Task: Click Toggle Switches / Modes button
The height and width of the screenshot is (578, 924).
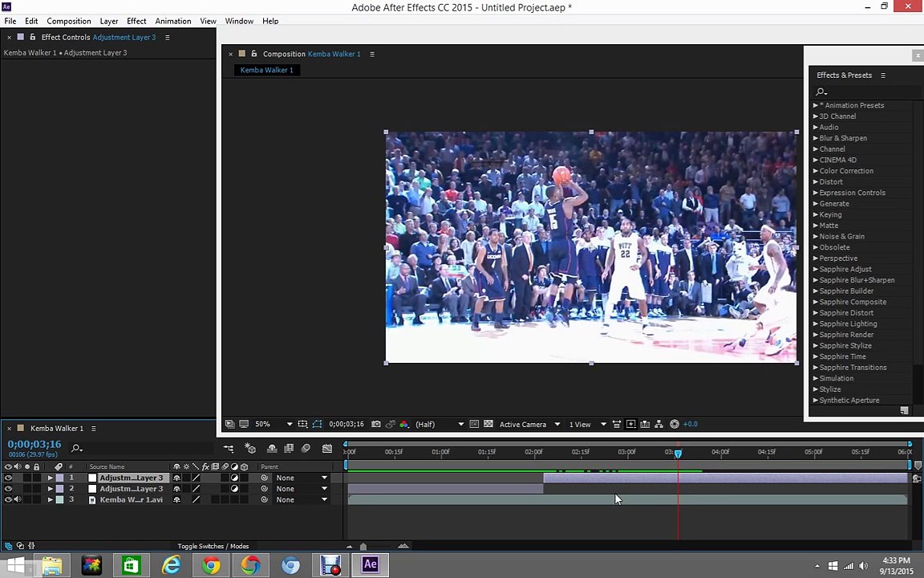Action: [x=213, y=546]
